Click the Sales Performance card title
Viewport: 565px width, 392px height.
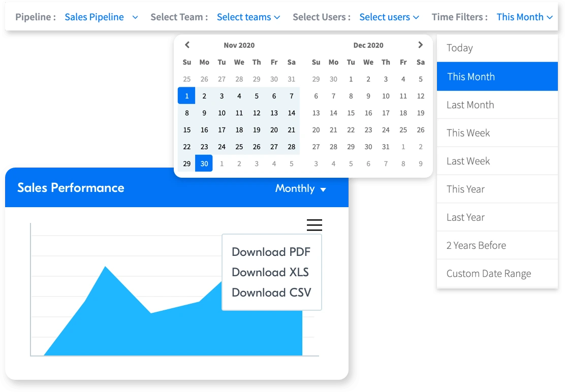pyautogui.click(x=71, y=187)
